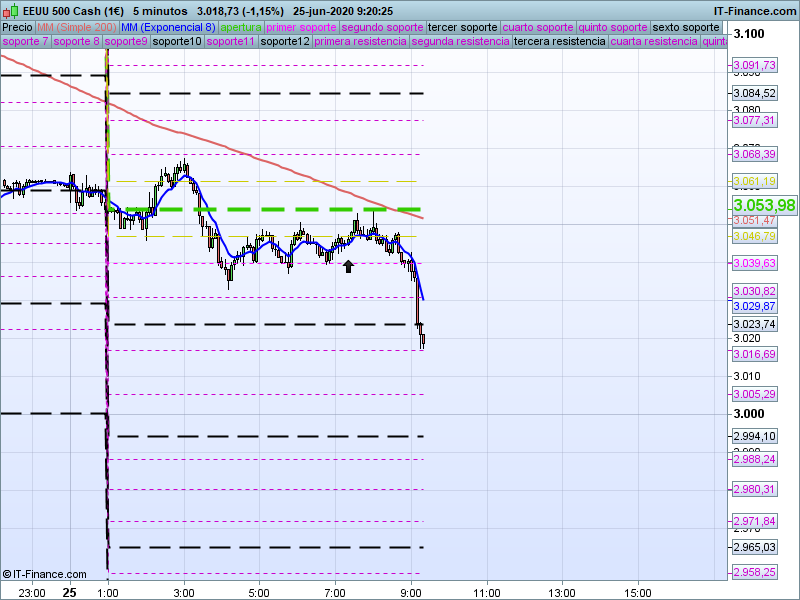Click the 15:00 time axis label
This screenshot has height=600, width=800.
638,593
